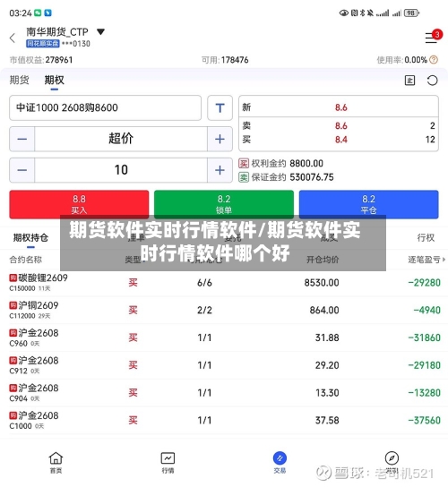448x487 pixels.
Task: Tap the 市值权益 278961 value
Action: [x=59, y=60]
